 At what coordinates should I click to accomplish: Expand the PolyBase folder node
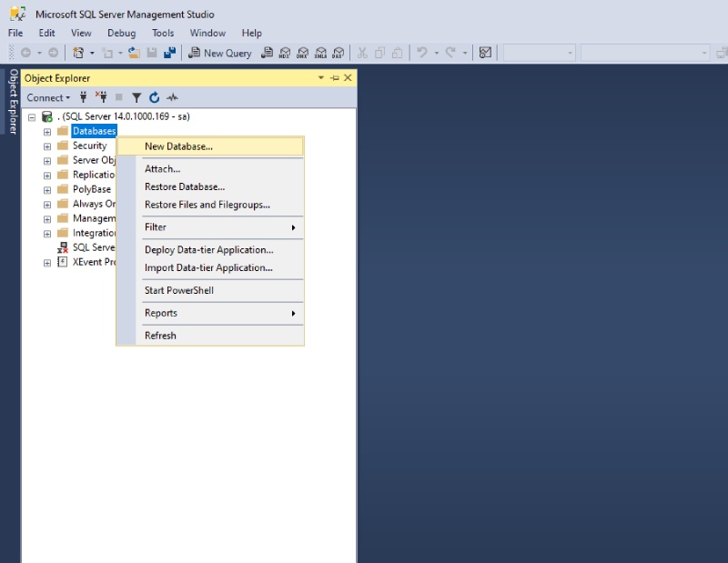click(x=47, y=189)
